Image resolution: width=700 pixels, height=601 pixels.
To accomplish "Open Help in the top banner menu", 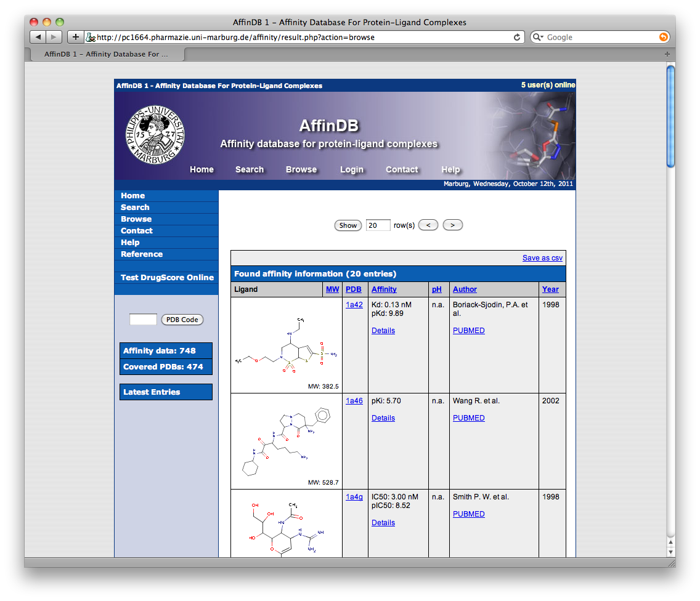I will click(x=450, y=169).
